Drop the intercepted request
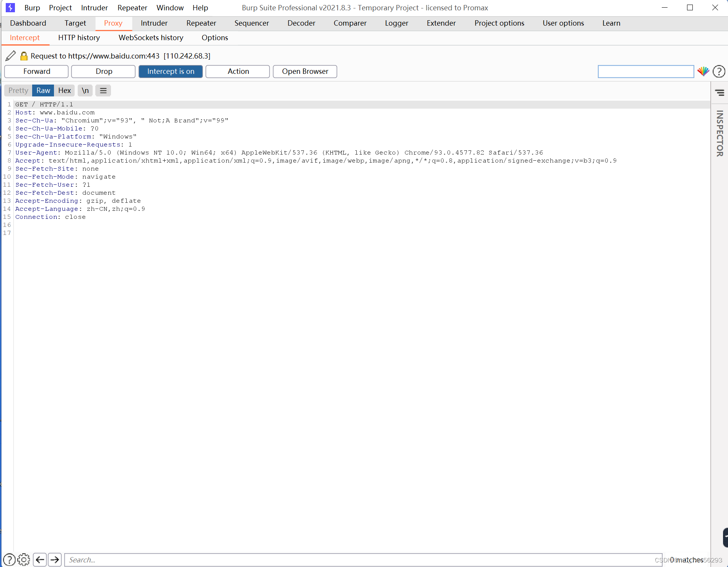The image size is (728, 567). point(104,72)
